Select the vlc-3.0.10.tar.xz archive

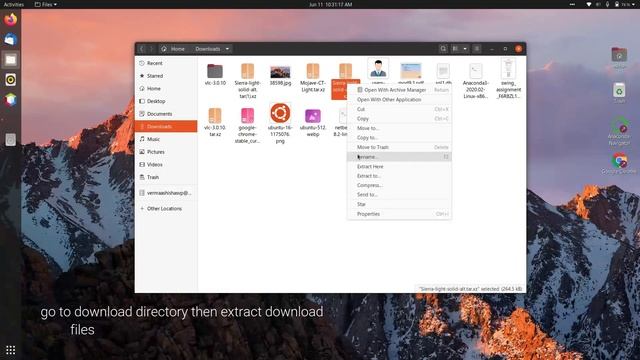tap(215, 116)
